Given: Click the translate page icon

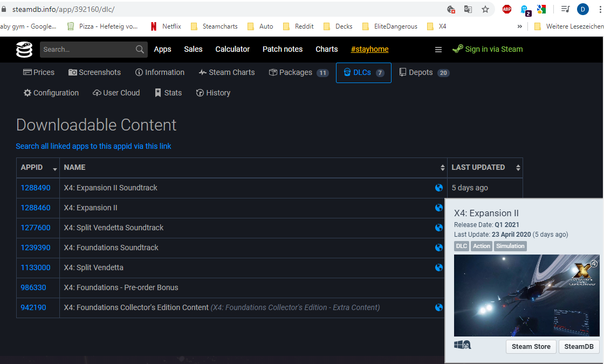Looking at the screenshot, I should [x=468, y=9].
